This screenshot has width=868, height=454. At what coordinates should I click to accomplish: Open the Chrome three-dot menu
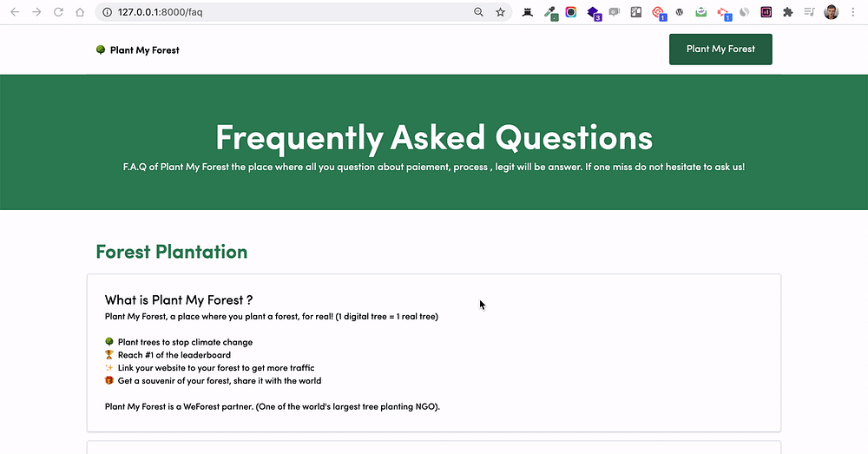pyautogui.click(x=853, y=12)
